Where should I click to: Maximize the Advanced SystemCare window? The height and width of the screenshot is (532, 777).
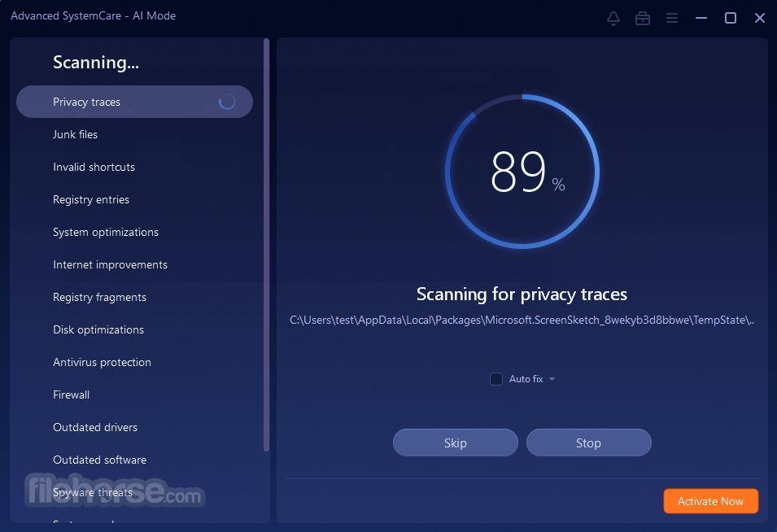click(x=731, y=19)
